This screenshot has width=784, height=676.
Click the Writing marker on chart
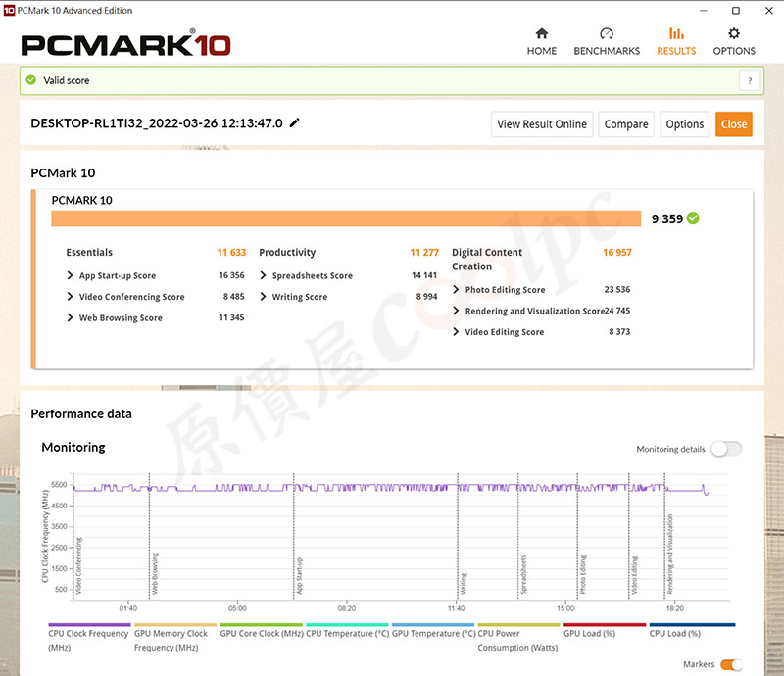[463, 584]
